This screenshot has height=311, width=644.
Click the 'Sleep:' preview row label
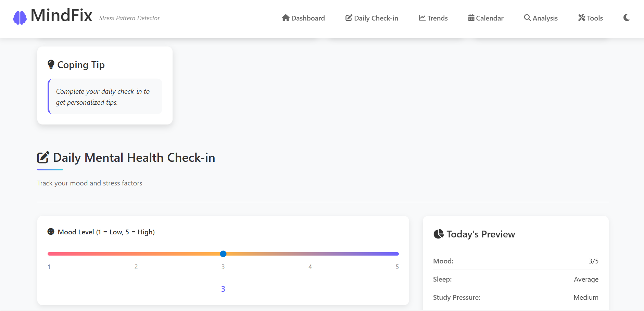coord(442,279)
